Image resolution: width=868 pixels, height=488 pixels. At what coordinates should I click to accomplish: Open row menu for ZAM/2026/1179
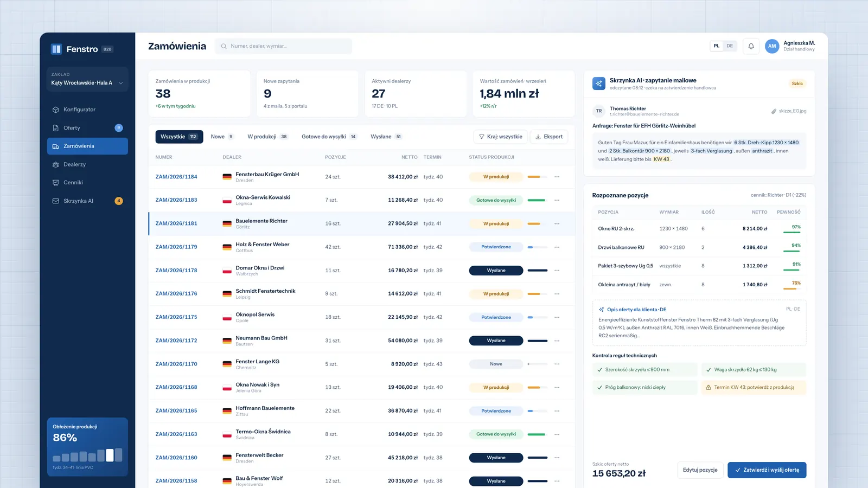pyautogui.click(x=557, y=247)
